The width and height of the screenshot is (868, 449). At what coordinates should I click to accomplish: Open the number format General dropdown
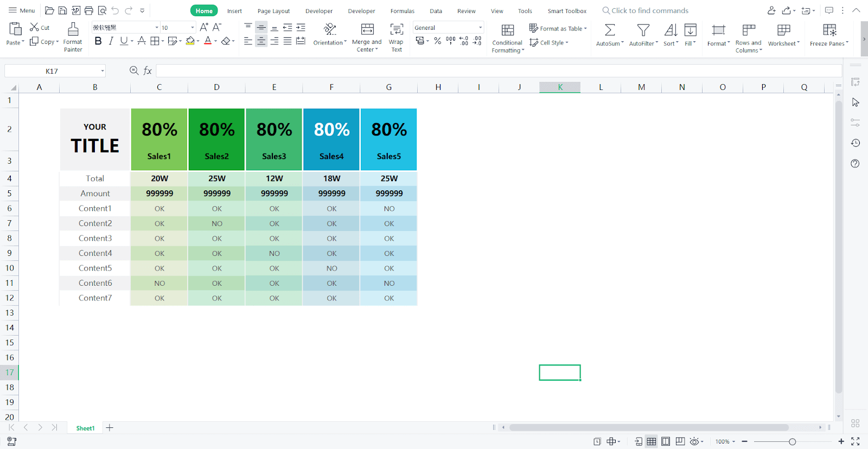click(480, 28)
